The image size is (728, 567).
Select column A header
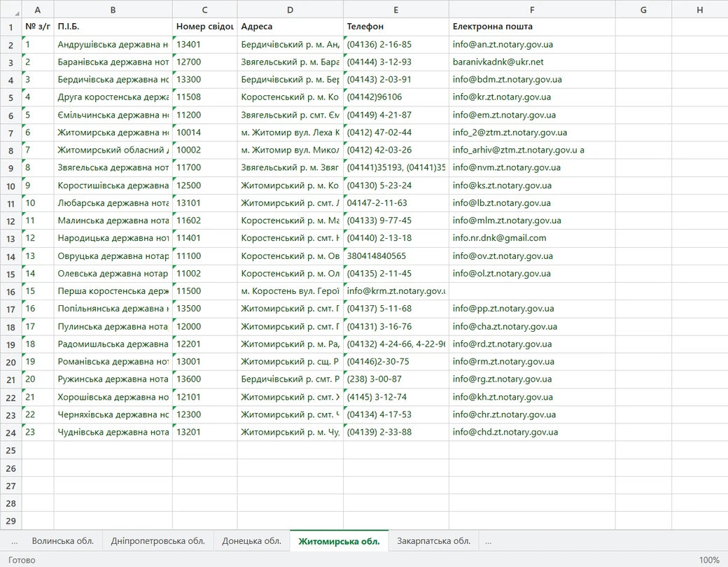pyautogui.click(x=38, y=9)
